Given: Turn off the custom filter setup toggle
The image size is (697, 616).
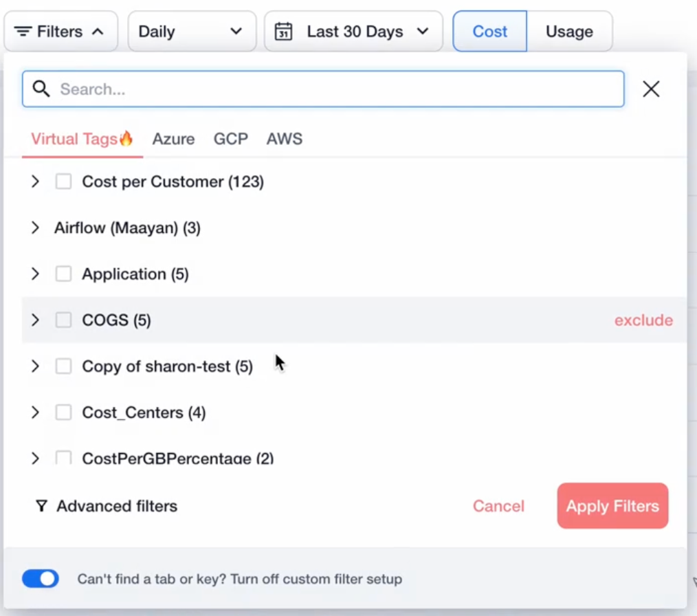Looking at the screenshot, I should 41,579.
